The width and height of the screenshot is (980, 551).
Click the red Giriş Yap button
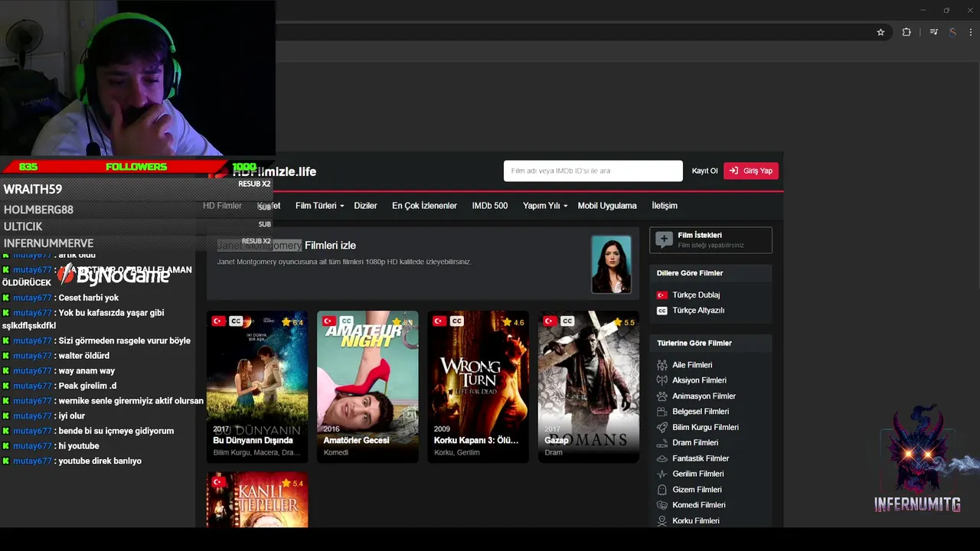point(751,171)
